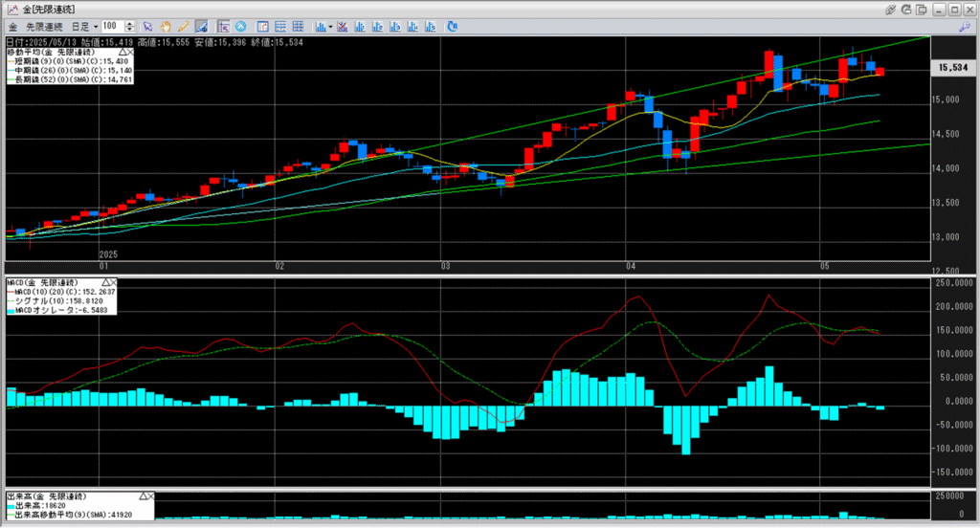980x528 pixels.
Task: Select the arrow pointer cursor tool
Action: pyautogui.click(x=147, y=26)
